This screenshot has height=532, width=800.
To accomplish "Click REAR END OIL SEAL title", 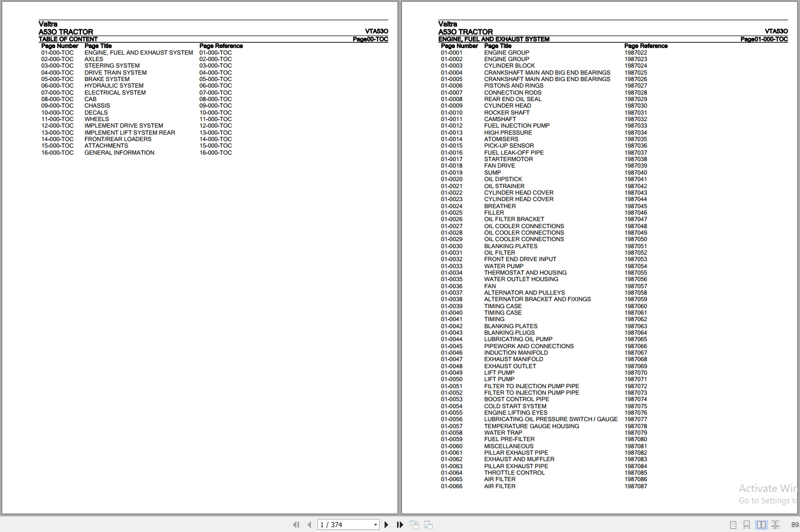I will (512, 99).
